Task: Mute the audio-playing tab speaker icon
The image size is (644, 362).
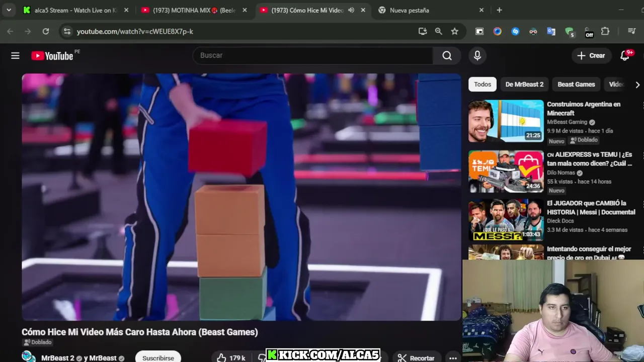Action: pos(351,10)
